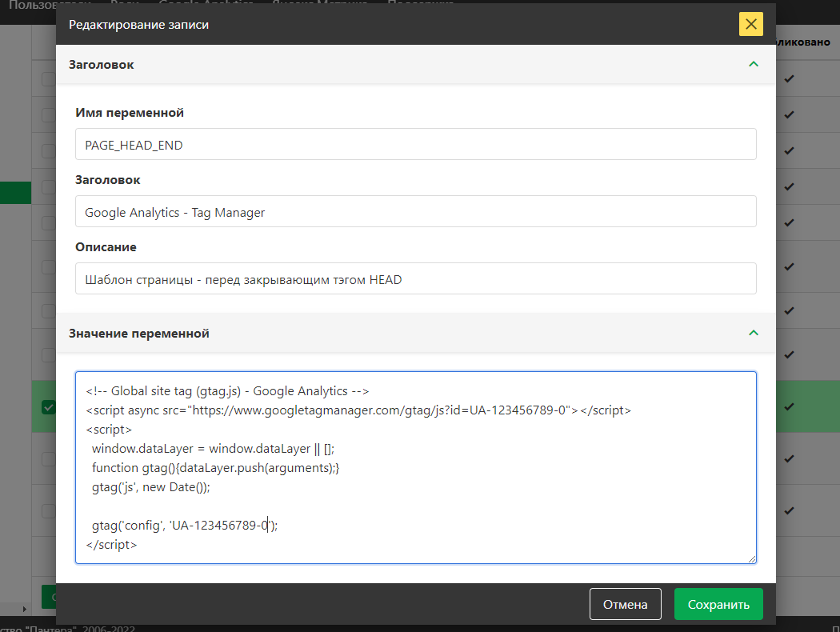Click the topmost checkmark under Опубликовано
840x632 pixels.
[x=789, y=78]
